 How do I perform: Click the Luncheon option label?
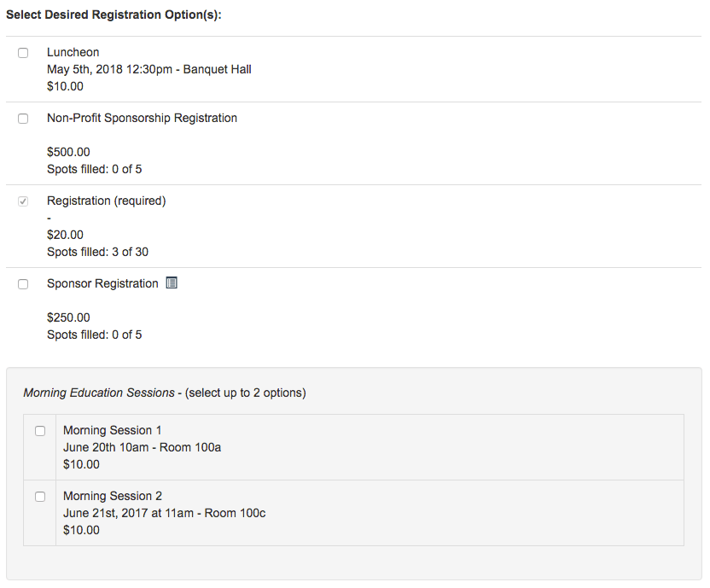tap(73, 53)
